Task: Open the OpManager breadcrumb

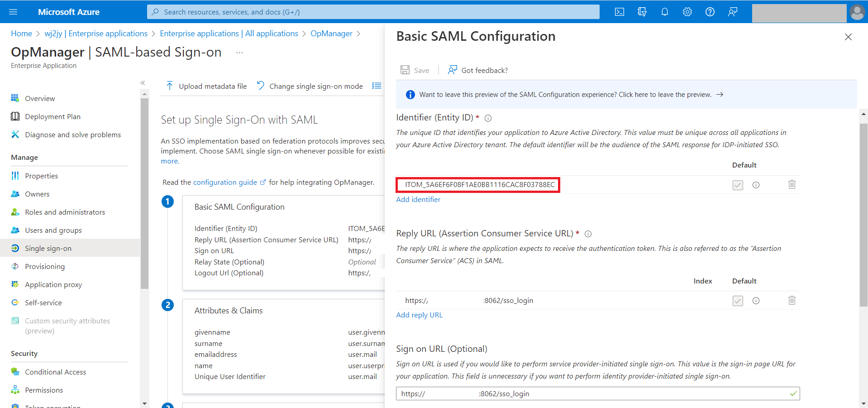Action: pos(331,34)
